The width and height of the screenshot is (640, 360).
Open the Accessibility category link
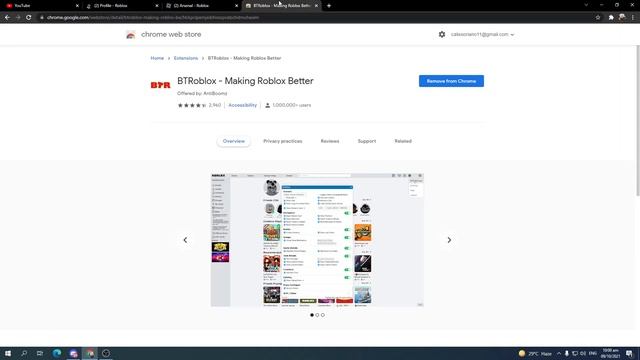pos(242,105)
